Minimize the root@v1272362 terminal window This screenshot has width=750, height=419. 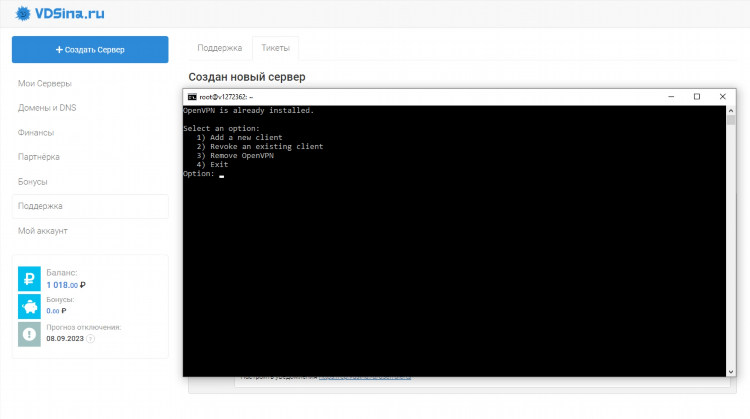[671, 97]
